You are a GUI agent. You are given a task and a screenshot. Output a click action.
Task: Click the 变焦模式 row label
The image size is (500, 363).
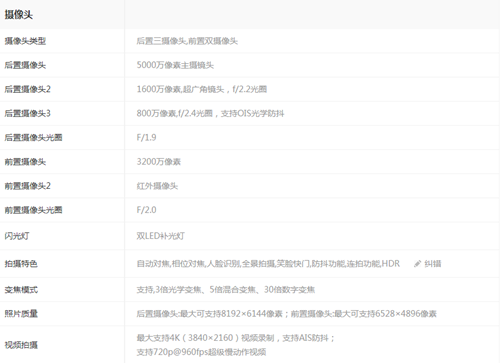click(21, 290)
